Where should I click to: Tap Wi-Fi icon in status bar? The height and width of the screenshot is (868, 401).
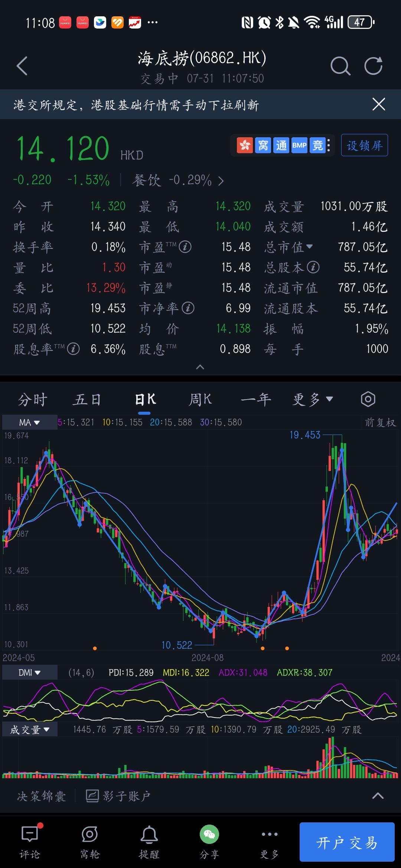312,22
